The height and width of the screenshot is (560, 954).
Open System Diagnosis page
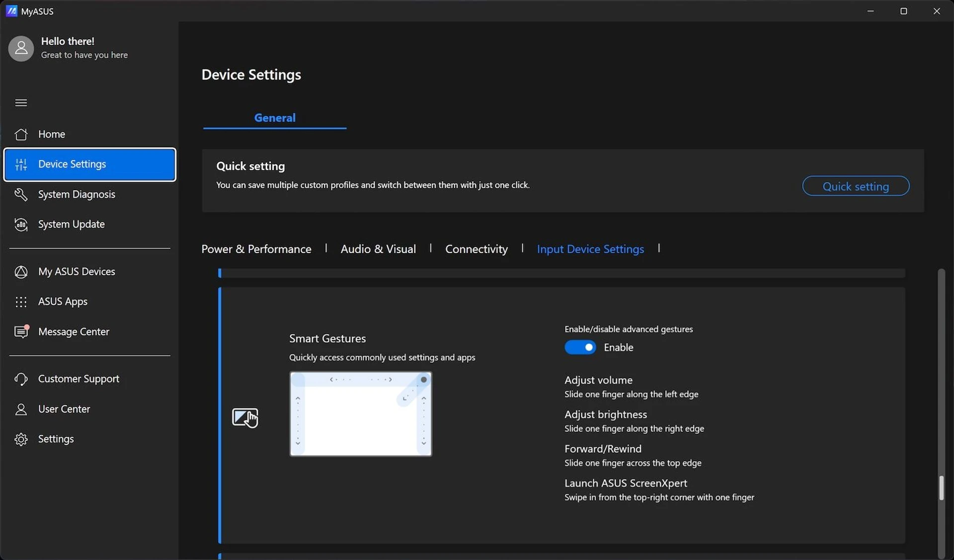coord(89,194)
